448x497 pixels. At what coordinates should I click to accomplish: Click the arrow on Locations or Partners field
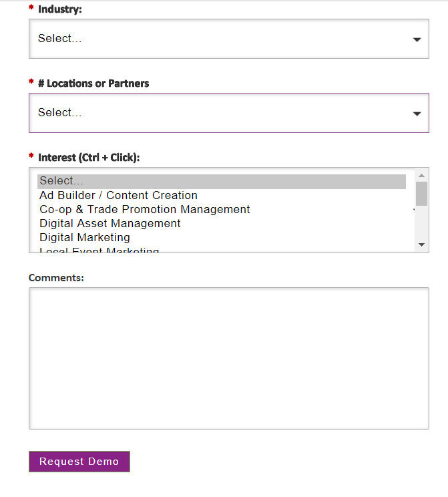(417, 114)
